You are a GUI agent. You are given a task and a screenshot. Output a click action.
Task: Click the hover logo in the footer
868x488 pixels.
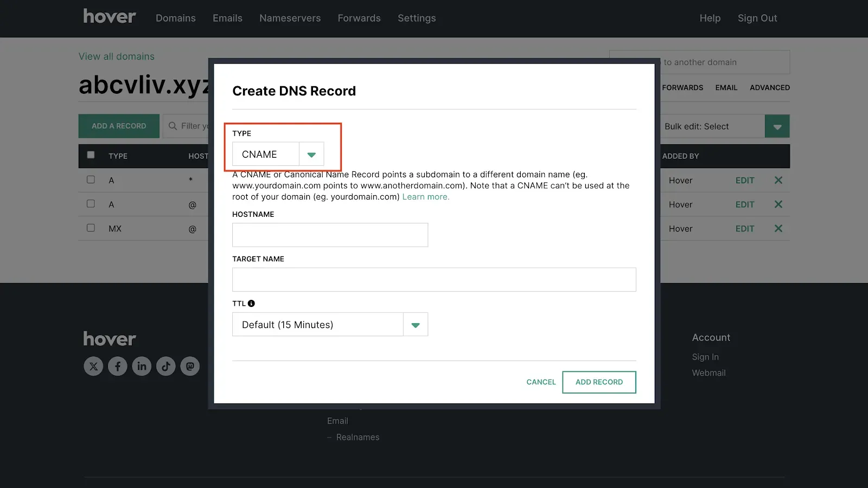point(110,339)
